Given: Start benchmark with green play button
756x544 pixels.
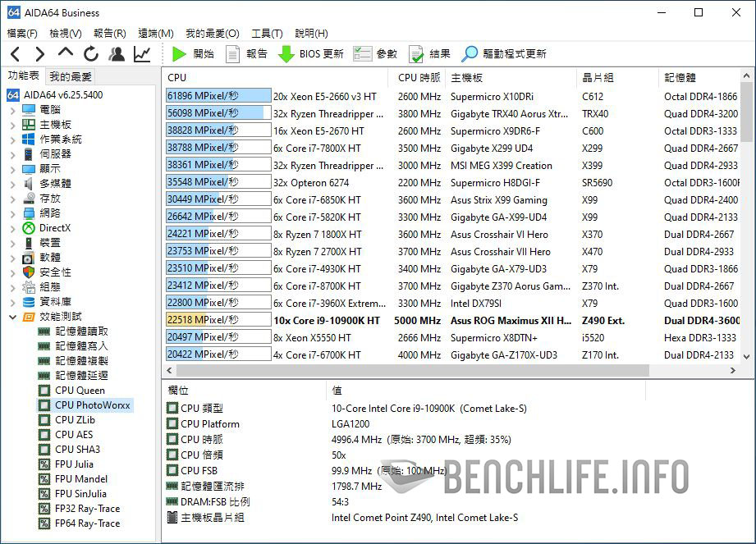Looking at the screenshot, I should tap(192, 54).
